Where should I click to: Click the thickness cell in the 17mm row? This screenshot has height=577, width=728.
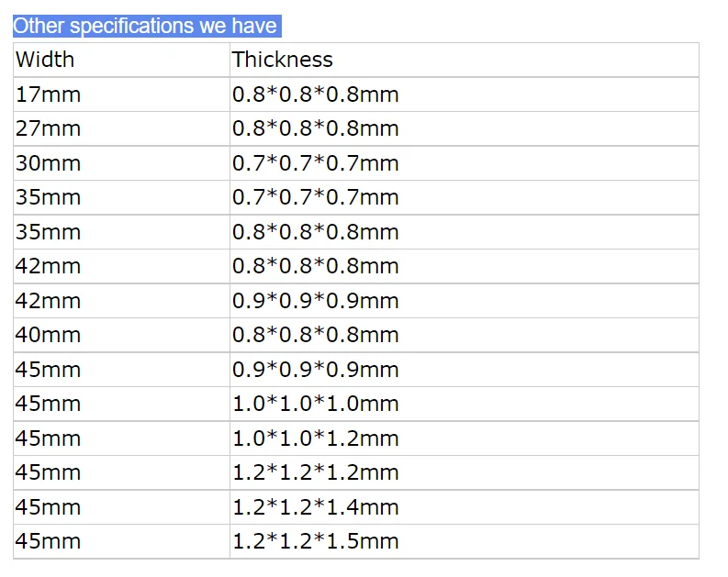[x=315, y=94]
